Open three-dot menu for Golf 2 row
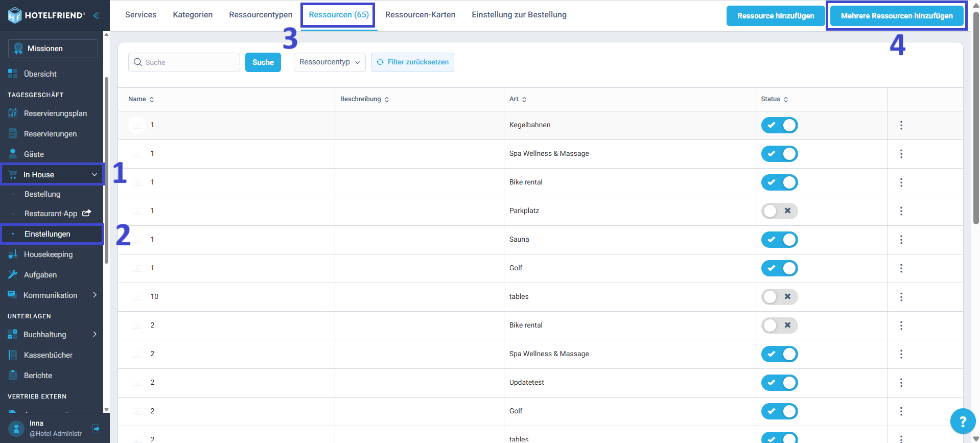The width and height of the screenshot is (980, 443). (x=901, y=411)
